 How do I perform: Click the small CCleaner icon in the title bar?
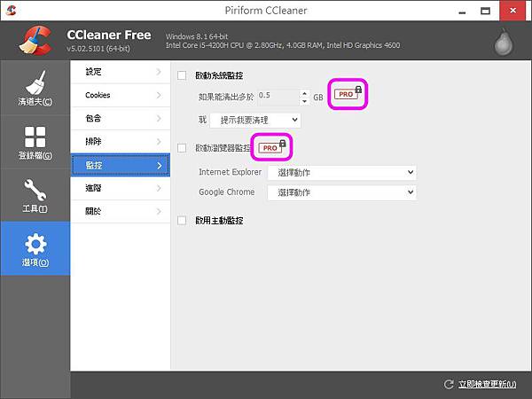pos(12,10)
